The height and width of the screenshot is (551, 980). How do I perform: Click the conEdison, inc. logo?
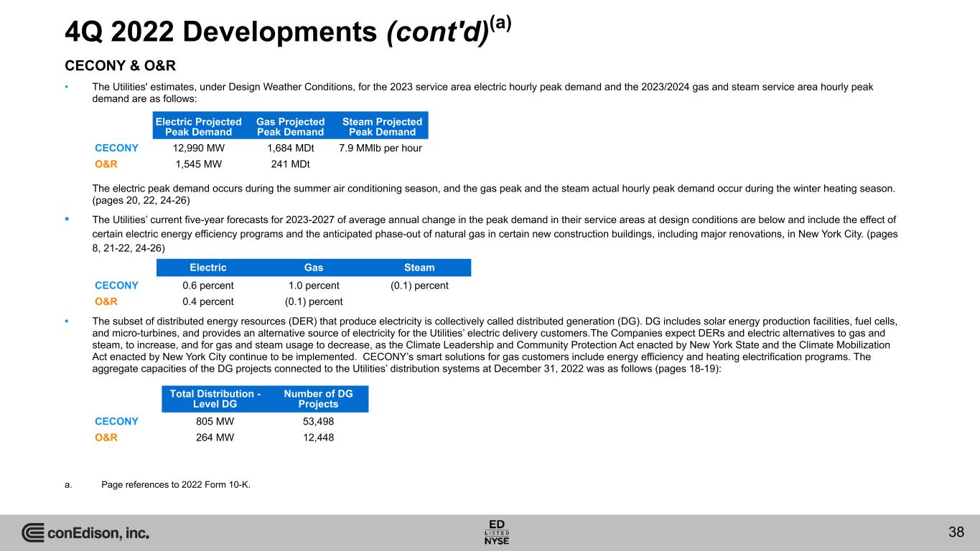85,533
